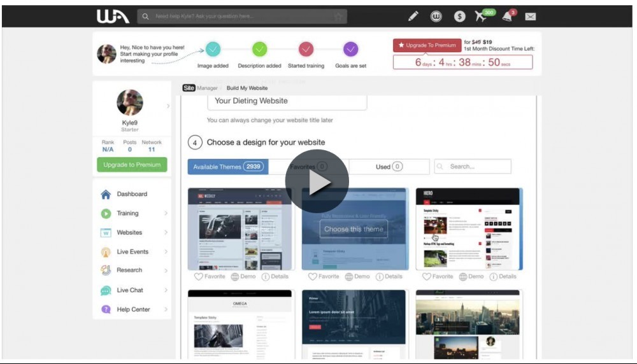This screenshot has height=364, width=637.
Task: Click the Live Chat bubble icon
Action: pos(106,291)
